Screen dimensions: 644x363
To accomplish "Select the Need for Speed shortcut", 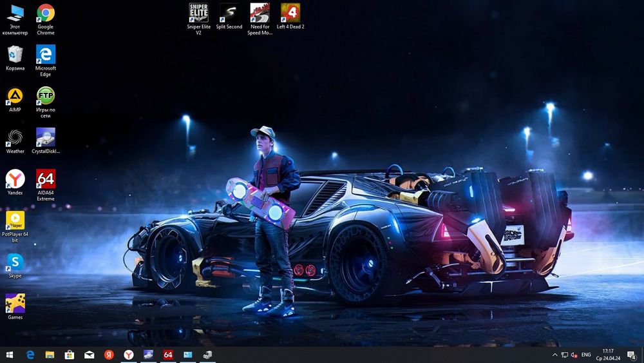I will coord(260,19).
